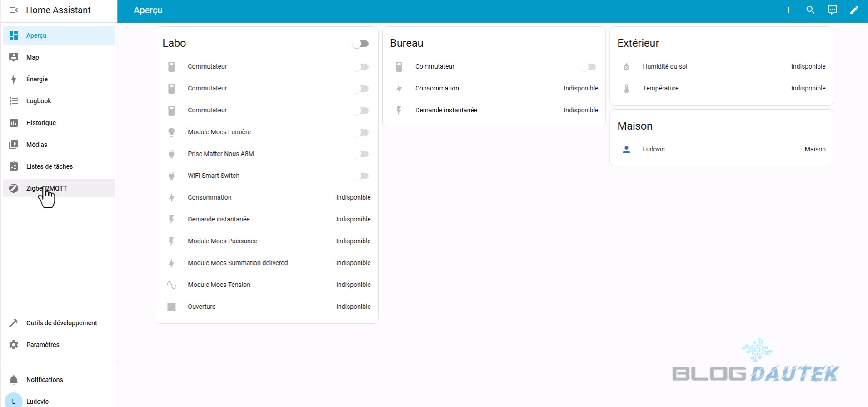Image resolution: width=868 pixels, height=407 pixels.
Task: Click the Module Moes Lumière bulb icon
Action: click(x=171, y=132)
